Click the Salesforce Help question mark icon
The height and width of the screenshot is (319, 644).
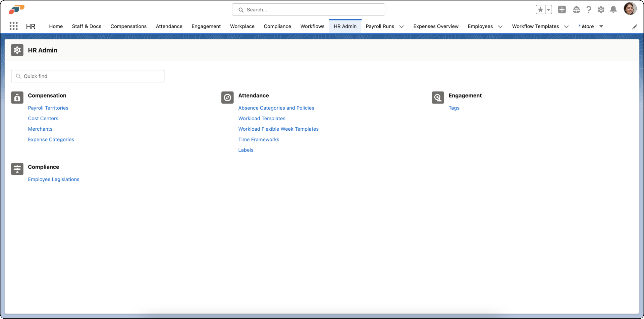[589, 10]
